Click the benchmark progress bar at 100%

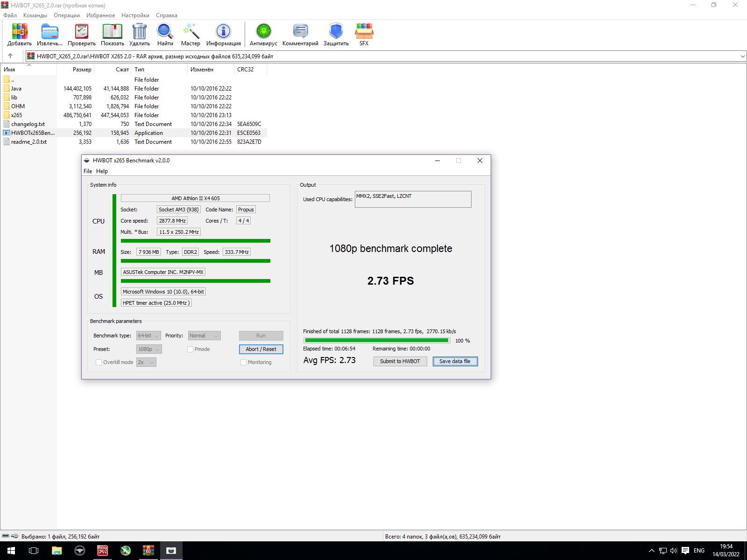click(377, 341)
